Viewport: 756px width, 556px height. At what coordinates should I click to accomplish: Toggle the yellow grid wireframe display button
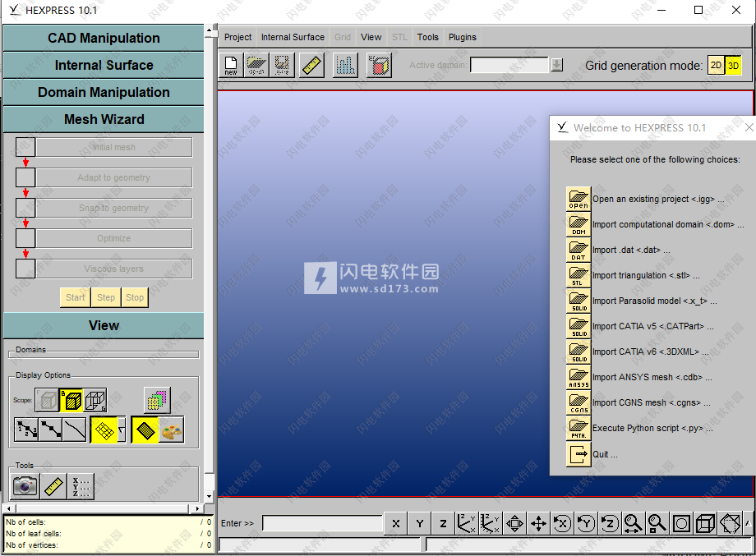coord(104,430)
